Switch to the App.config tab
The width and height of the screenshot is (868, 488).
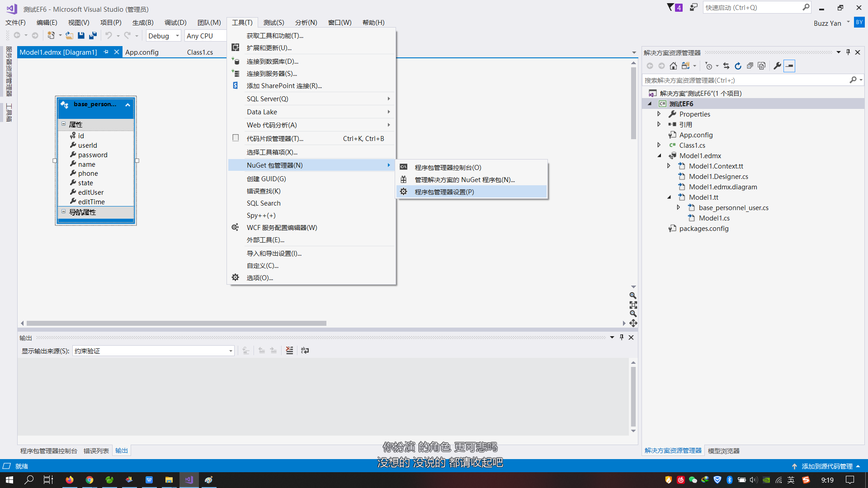click(142, 52)
